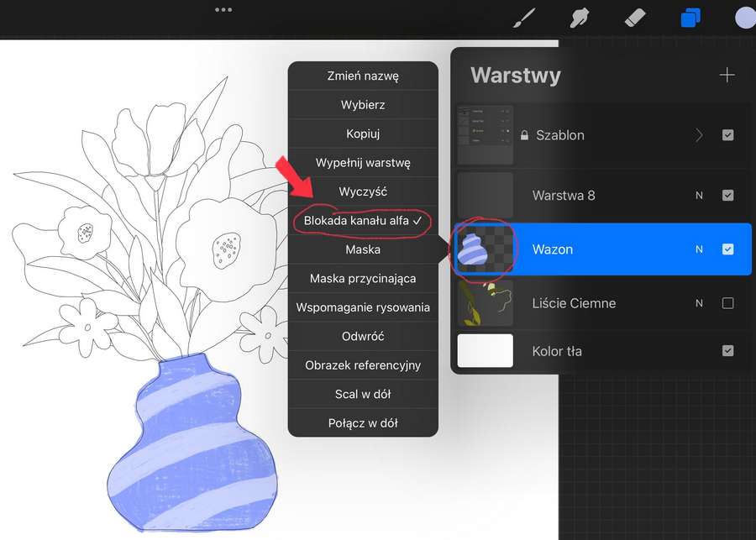Select the Eraser tool
The height and width of the screenshot is (540, 756).
(x=635, y=18)
